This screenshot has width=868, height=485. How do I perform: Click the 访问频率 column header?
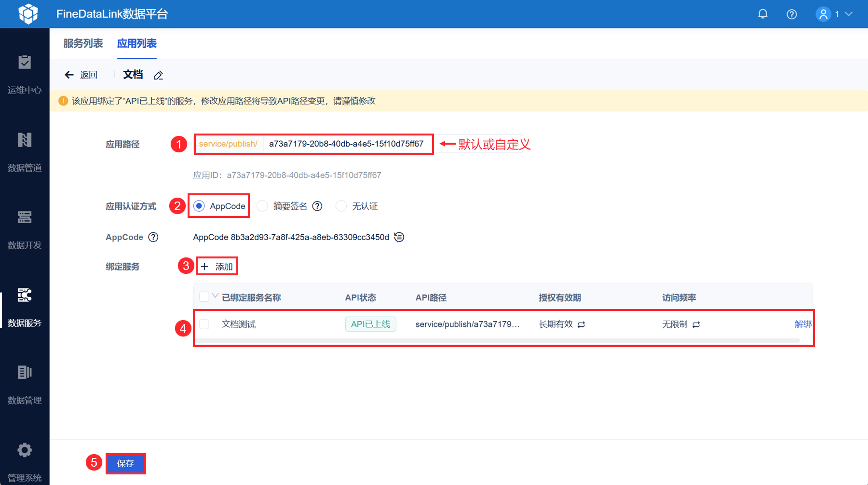679,297
